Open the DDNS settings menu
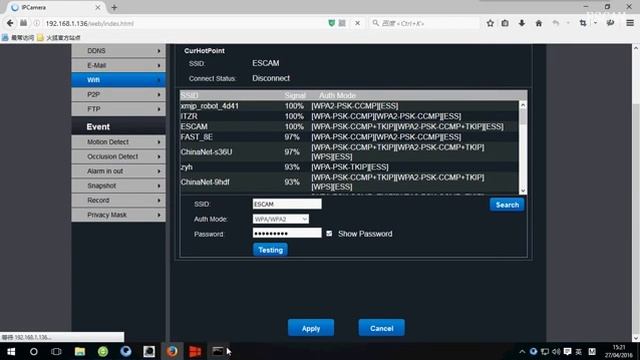 [118, 51]
